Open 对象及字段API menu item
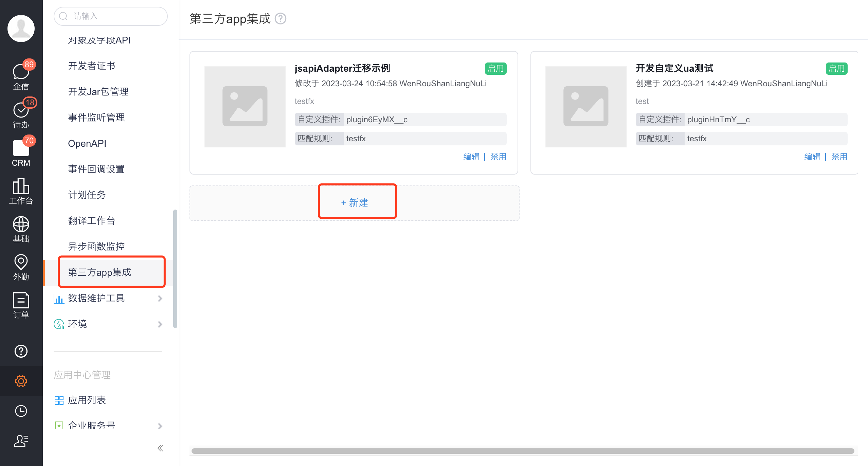 (99, 40)
